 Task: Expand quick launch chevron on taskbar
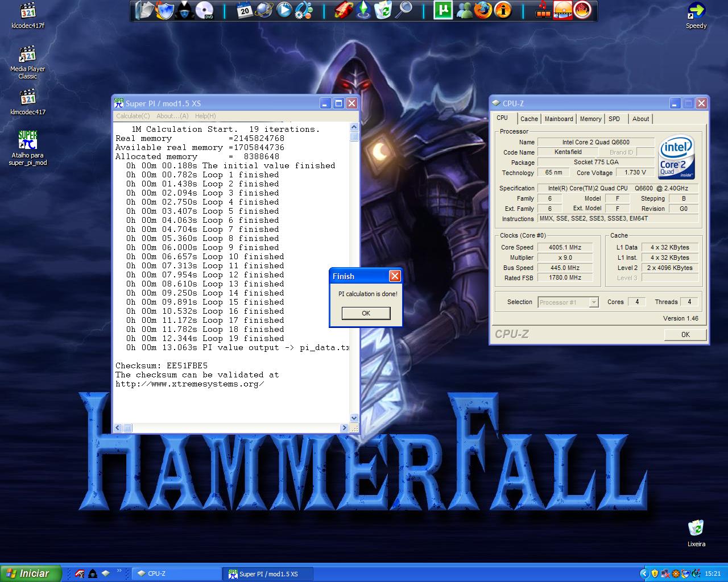[119, 571]
